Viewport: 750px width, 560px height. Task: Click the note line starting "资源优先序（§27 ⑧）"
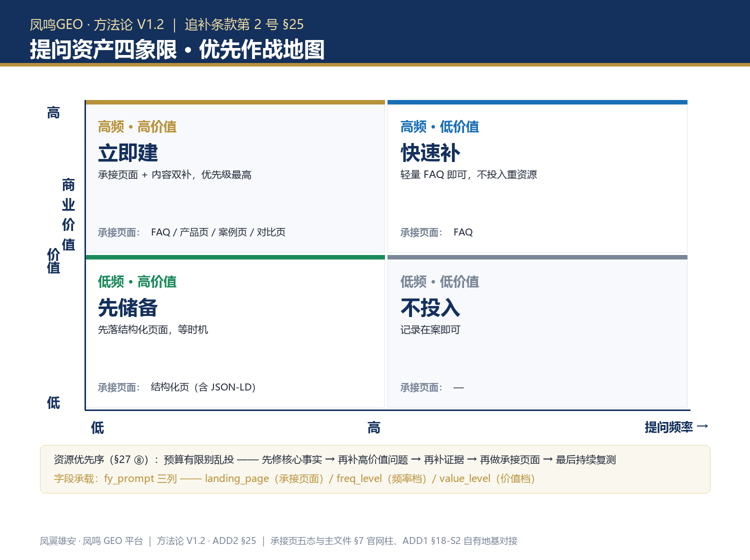[335, 460]
